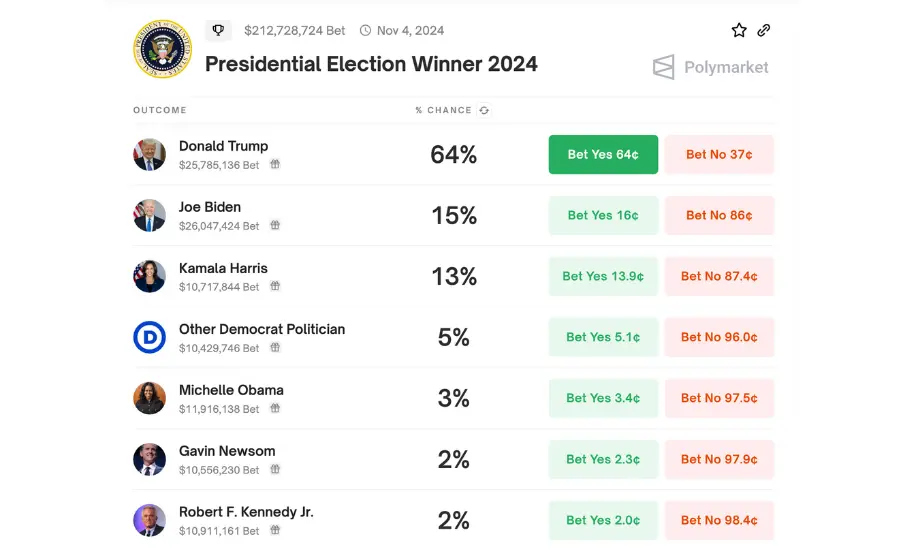Click Gavin Newsom's profile thumbnail
The image size is (900, 560).
pyautogui.click(x=149, y=459)
